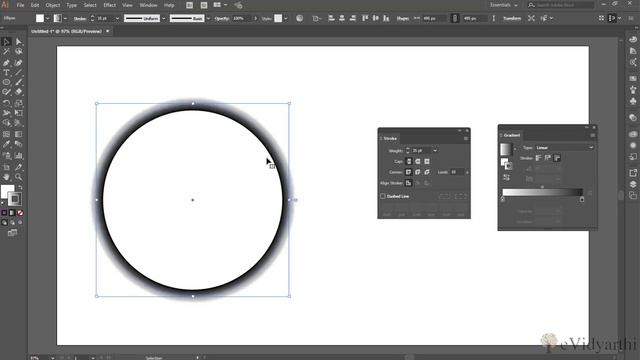
Task: Choose Bevel Join corner option
Action: tap(427, 172)
